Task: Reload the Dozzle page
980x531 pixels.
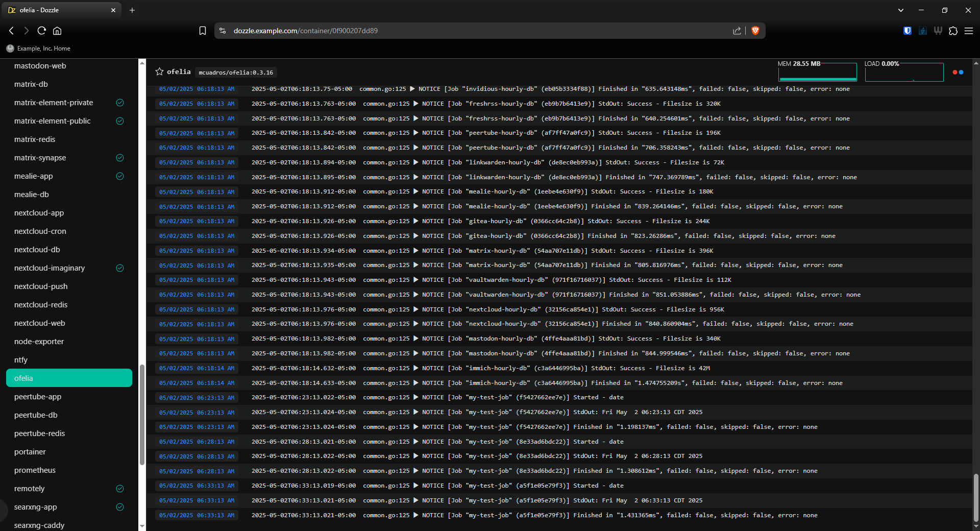Action: pyautogui.click(x=42, y=31)
